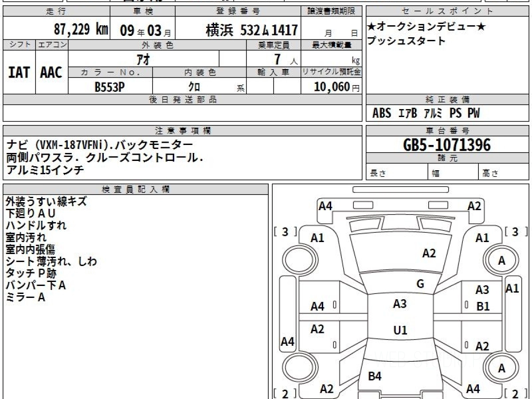Click the エアコン label

click(x=51, y=45)
